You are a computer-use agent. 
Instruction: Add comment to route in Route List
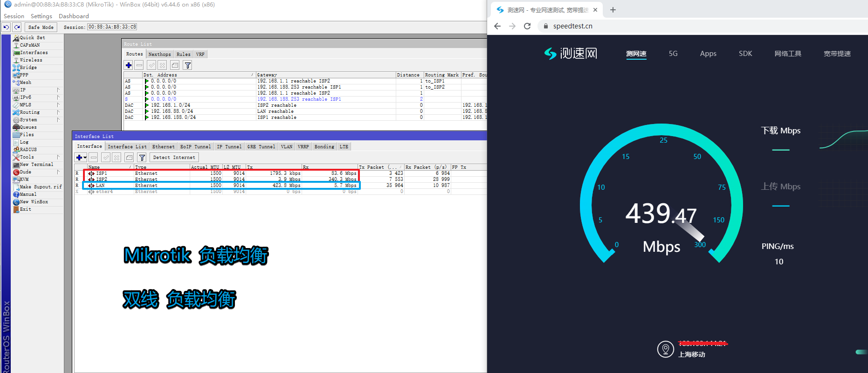(175, 65)
